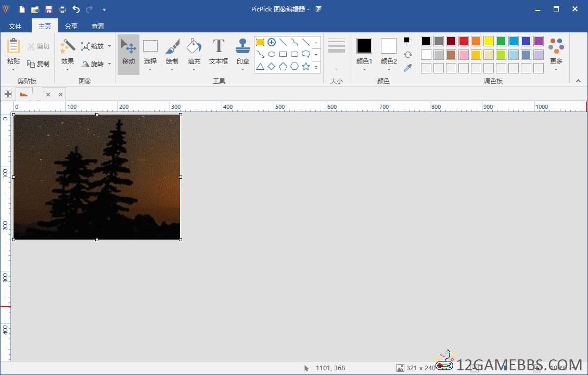Open the 文件 menu
This screenshot has height=375, width=588.
pyautogui.click(x=15, y=26)
